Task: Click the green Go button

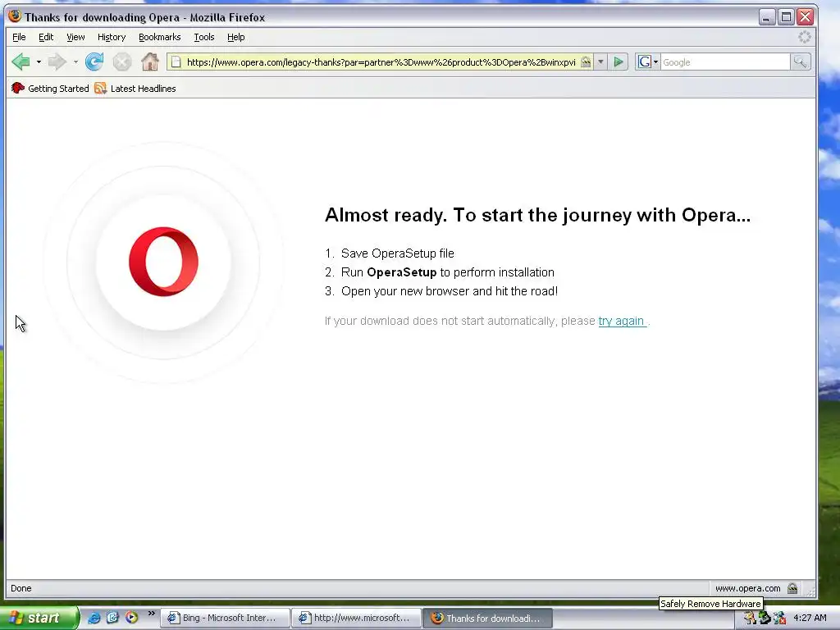Action: (x=619, y=62)
